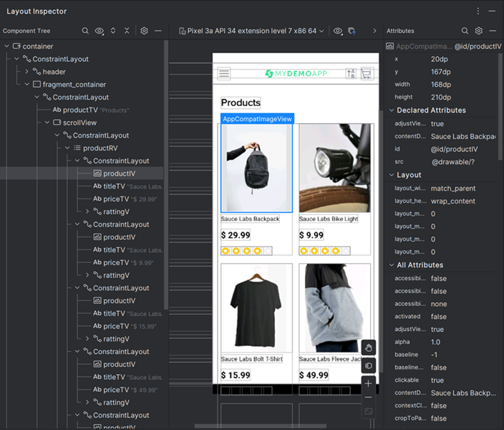Viewport: 504px width, 430px height.
Task: Click Collapse All icon in Component Tree toolbar
Action: coord(127,32)
